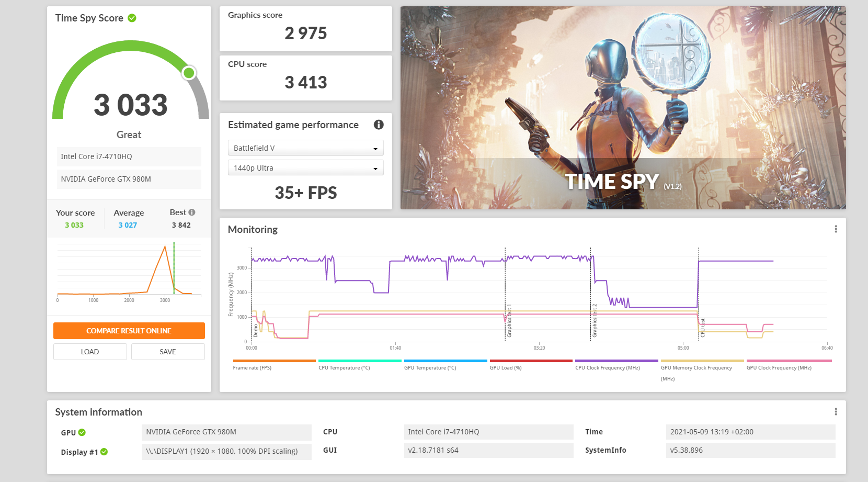Click the Monitoring panel heading
This screenshot has width=868, height=482.
253,230
